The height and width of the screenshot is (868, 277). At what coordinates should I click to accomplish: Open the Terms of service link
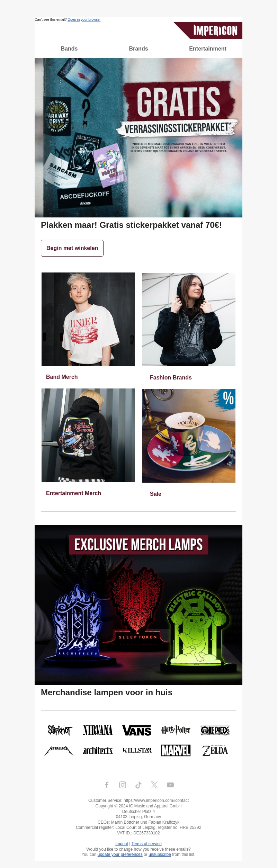pyautogui.click(x=146, y=844)
